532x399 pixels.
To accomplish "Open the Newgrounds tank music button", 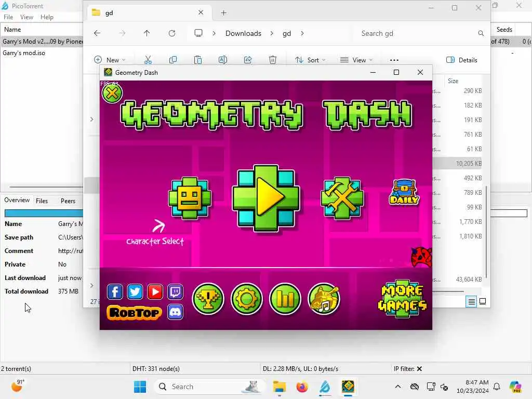I will [x=324, y=299].
